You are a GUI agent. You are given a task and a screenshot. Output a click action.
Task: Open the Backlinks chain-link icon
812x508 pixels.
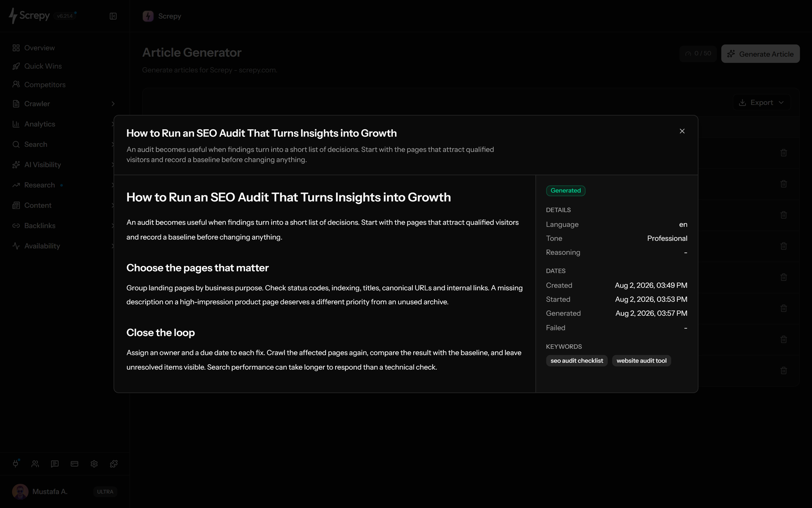(x=16, y=226)
